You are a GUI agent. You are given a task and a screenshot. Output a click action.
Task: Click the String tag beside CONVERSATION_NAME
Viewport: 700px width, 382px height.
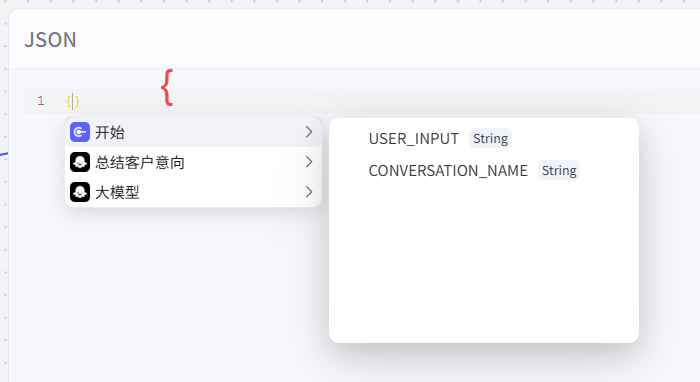(559, 170)
